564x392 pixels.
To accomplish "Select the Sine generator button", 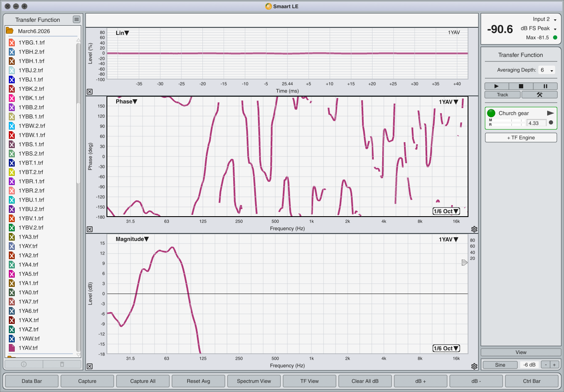I will click(500, 365).
